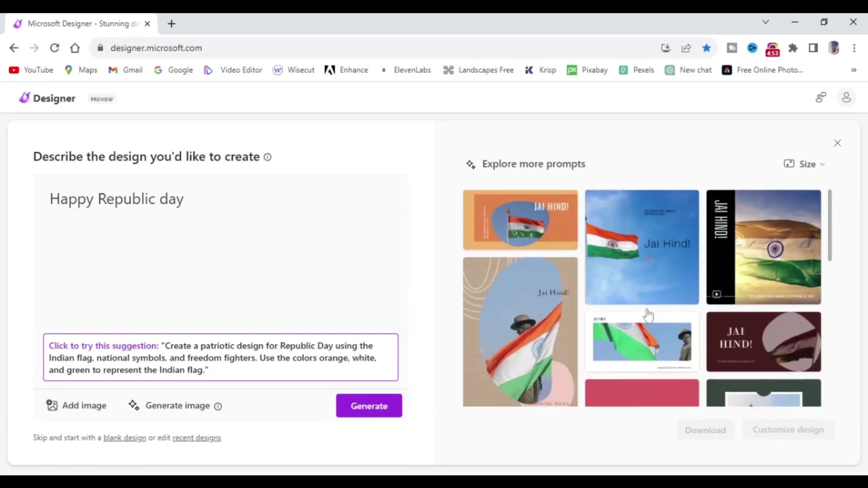The width and height of the screenshot is (868, 488).
Task: Open the Krisp bookmark
Action: pos(541,70)
